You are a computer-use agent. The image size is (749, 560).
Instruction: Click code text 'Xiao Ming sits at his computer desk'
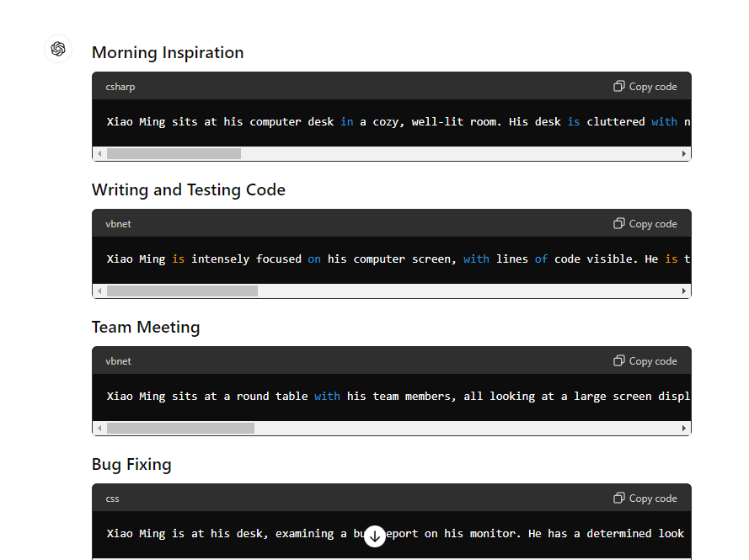(220, 122)
